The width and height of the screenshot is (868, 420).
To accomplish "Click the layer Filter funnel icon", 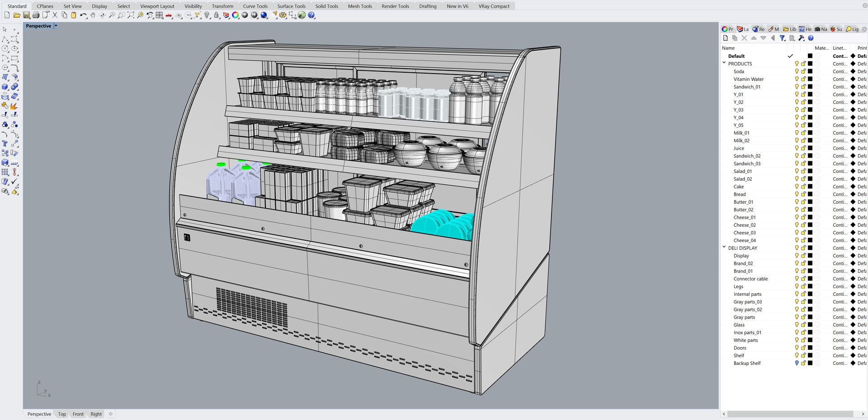I will (782, 38).
